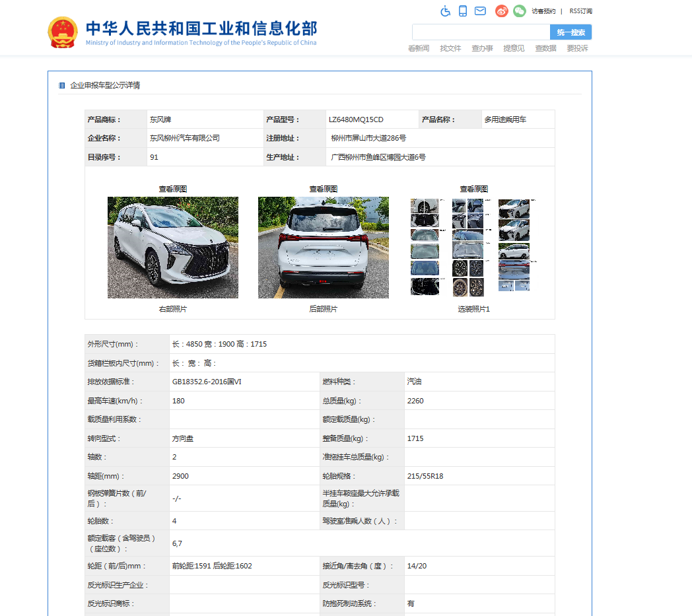The image size is (692, 616).
Task: Open the rear vehicle photo thumbnail
Action: (324, 248)
